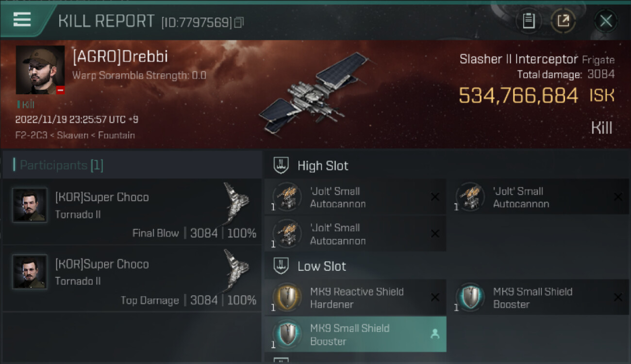Click the F2-2C3 system location link
The height and width of the screenshot is (364, 631).
pyautogui.click(x=31, y=135)
